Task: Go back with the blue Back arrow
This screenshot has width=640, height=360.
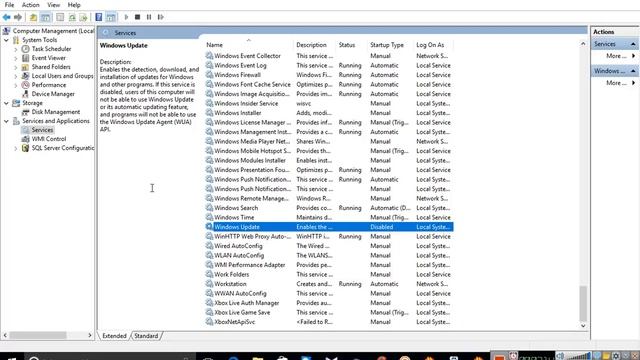Action: click(x=7, y=17)
